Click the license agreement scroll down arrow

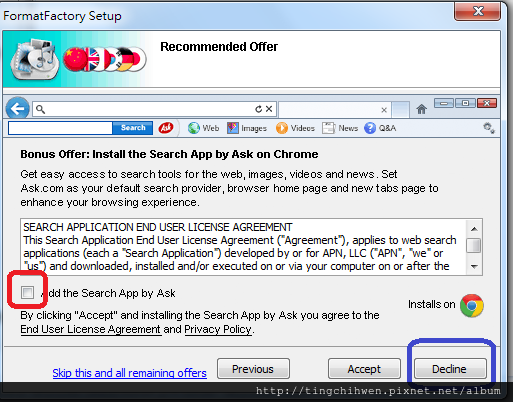tap(474, 266)
